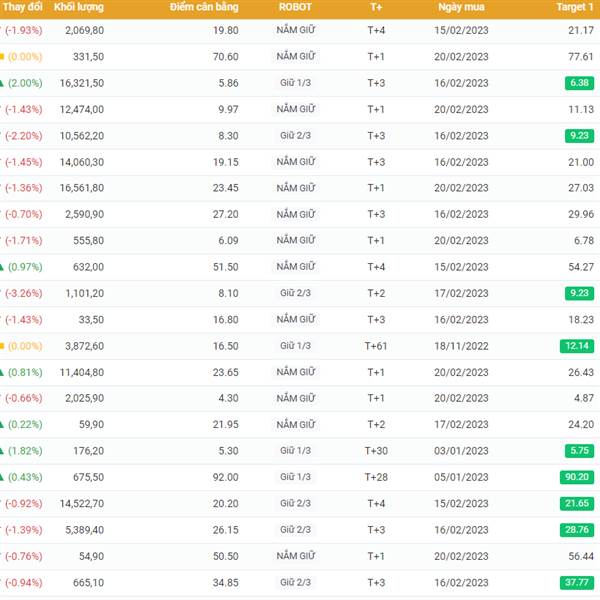Select the (-2.20%) change value

click(23, 136)
